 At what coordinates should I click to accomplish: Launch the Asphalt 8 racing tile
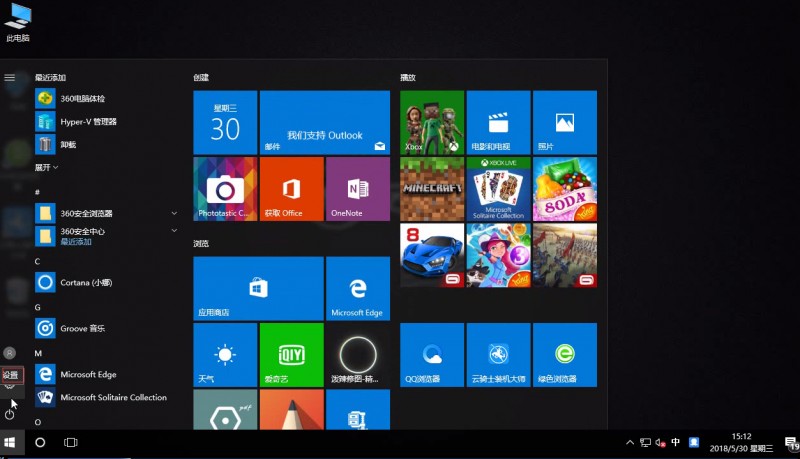point(432,255)
